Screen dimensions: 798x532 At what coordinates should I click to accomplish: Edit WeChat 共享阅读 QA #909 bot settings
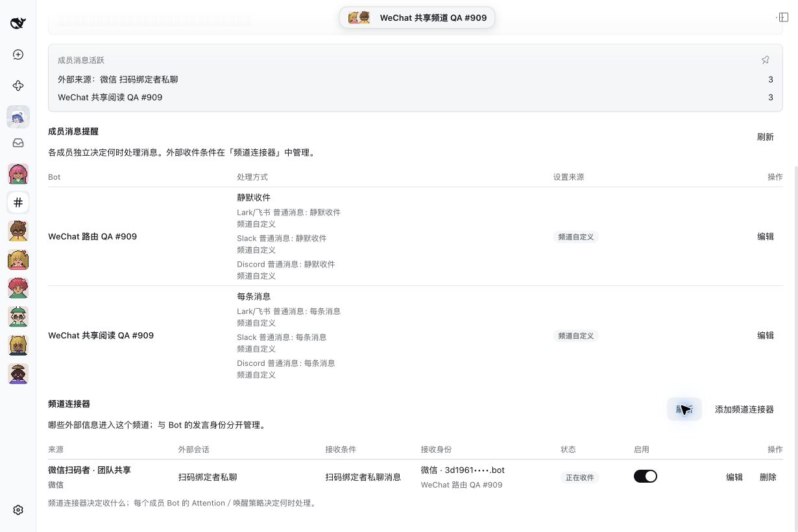point(766,335)
